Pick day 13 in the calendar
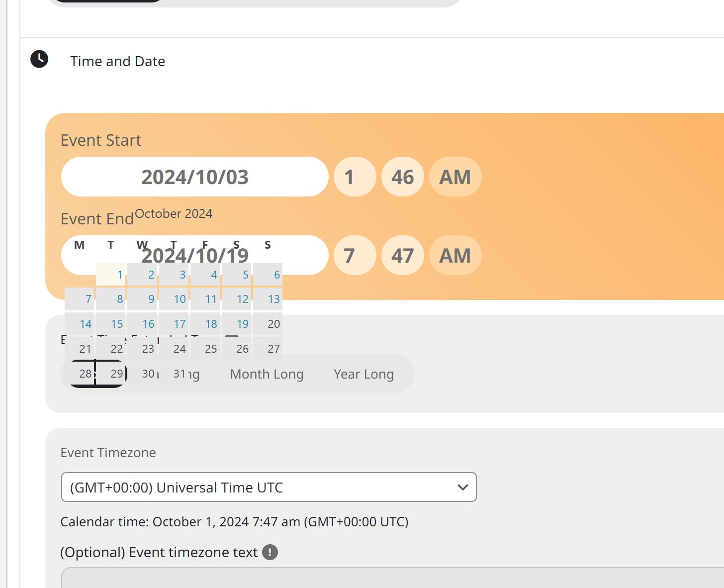Screen dimensions: 724x588 (x=268, y=299)
